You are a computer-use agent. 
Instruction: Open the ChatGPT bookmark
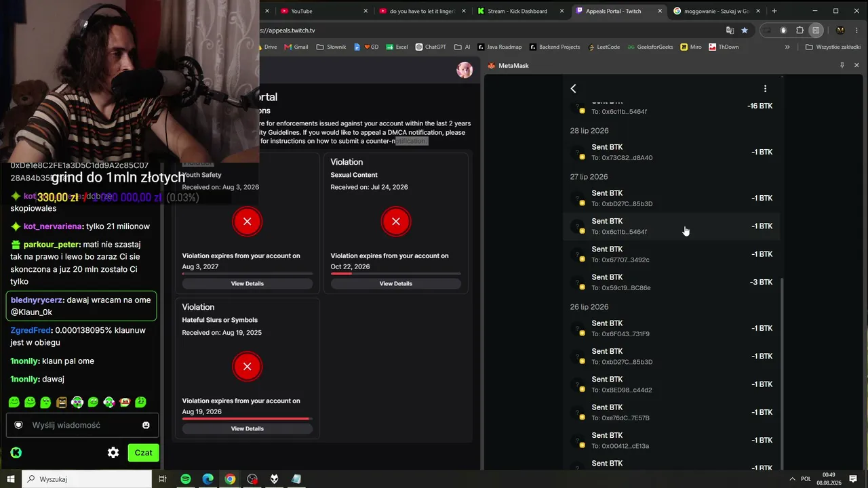pyautogui.click(x=431, y=47)
